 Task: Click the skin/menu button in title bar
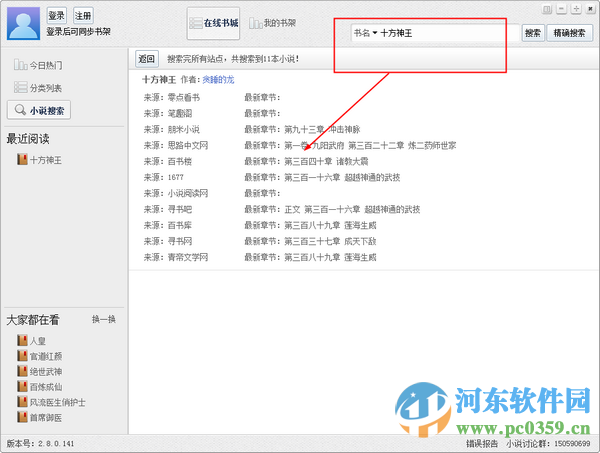pos(547,9)
